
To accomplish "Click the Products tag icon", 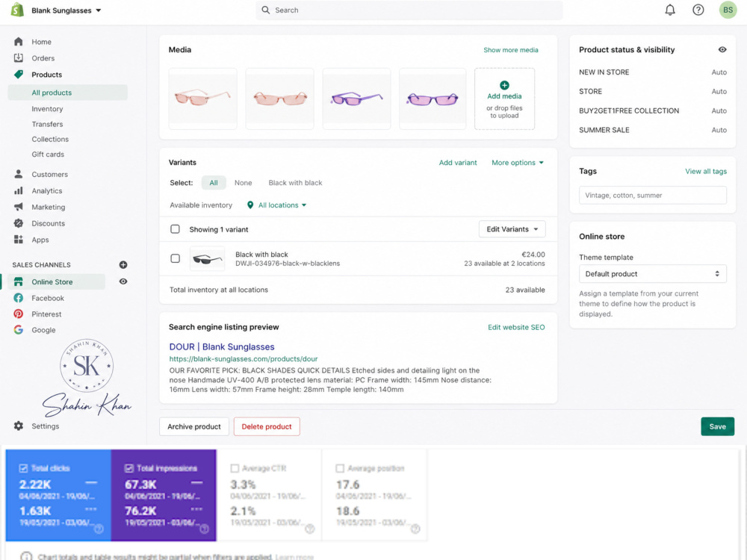I will (19, 74).
